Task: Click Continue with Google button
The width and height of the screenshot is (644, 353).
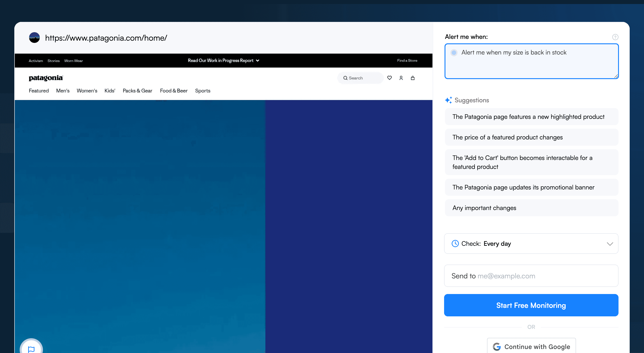Action: point(531,346)
